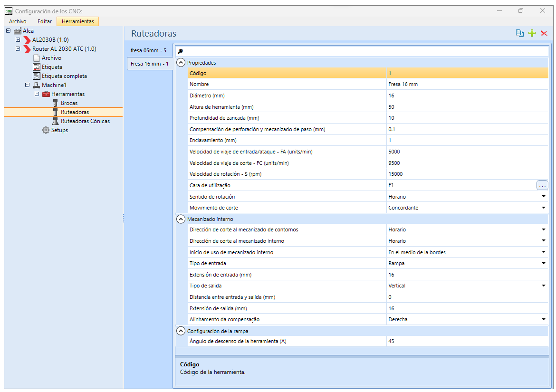Open the Editar menu
556x392 pixels.
(x=45, y=21)
